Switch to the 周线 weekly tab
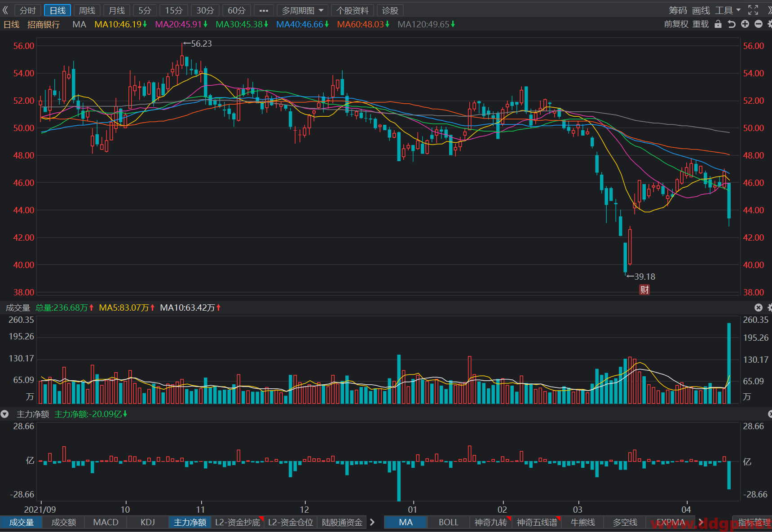 (87, 10)
